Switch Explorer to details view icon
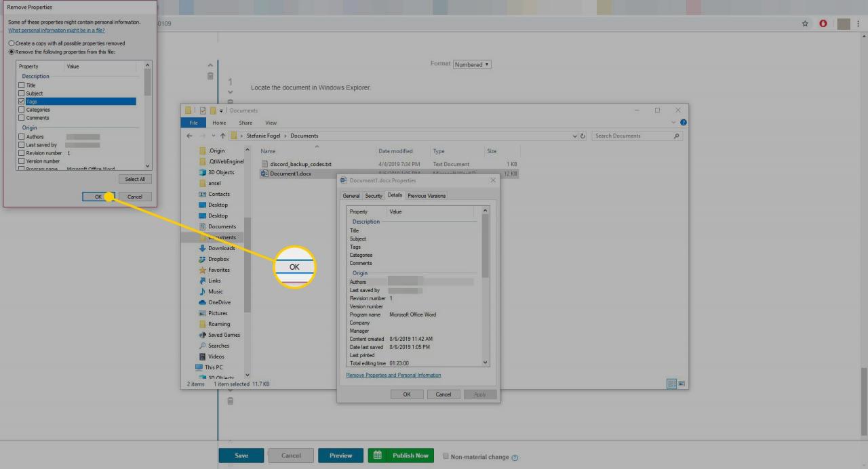This screenshot has width=868, height=469. point(672,384)
